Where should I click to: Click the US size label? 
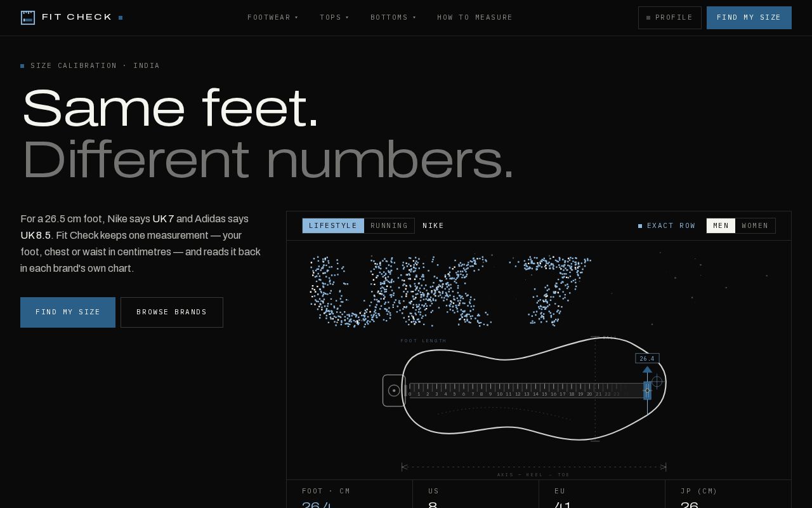coord(434,491)
